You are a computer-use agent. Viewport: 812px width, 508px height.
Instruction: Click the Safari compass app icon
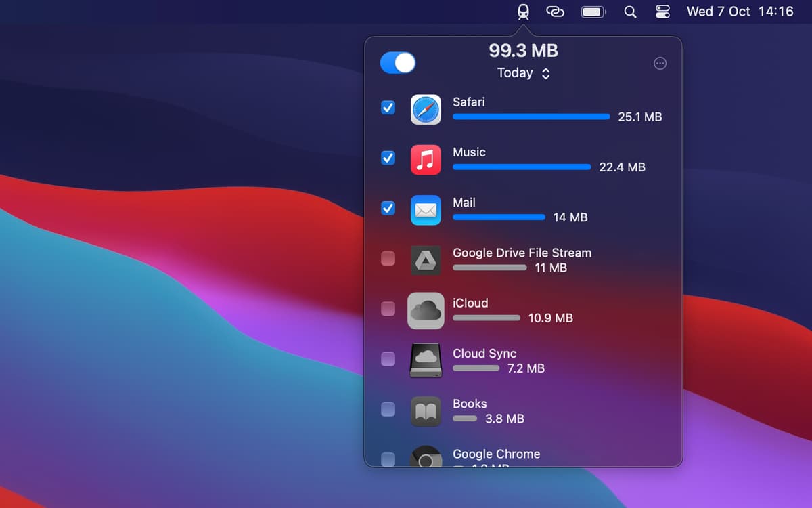(x=426, y=109)
